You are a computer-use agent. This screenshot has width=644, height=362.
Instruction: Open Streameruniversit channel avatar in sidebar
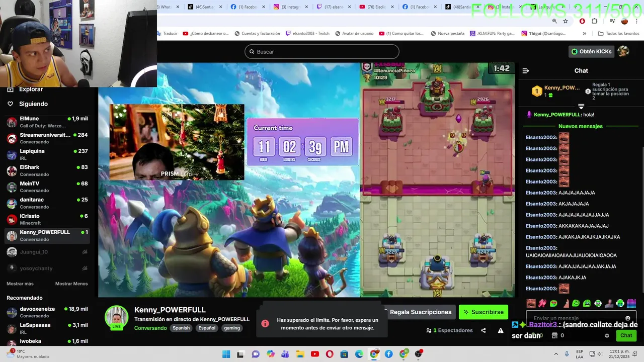coord(12,138)
